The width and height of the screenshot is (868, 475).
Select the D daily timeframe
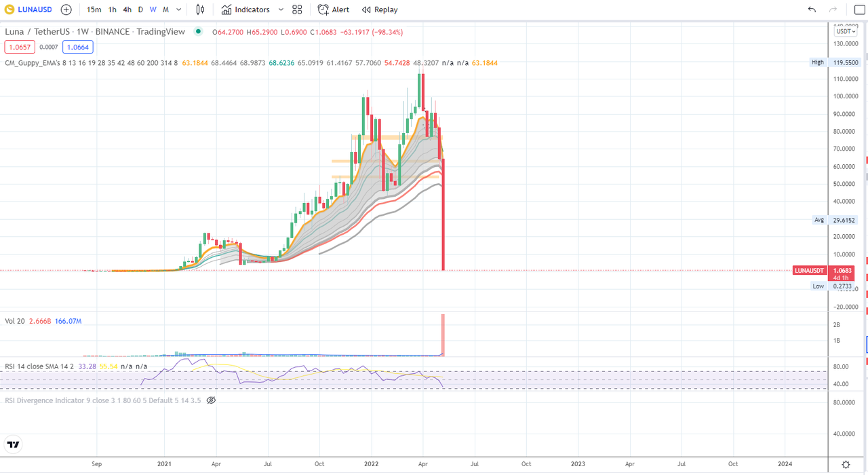[x=140, y=9]
